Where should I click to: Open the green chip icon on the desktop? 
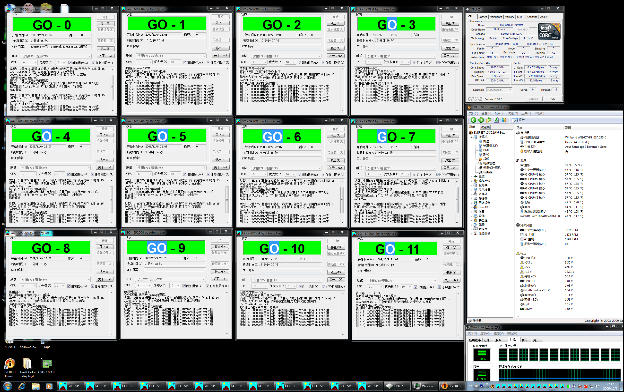pos(47,364)
